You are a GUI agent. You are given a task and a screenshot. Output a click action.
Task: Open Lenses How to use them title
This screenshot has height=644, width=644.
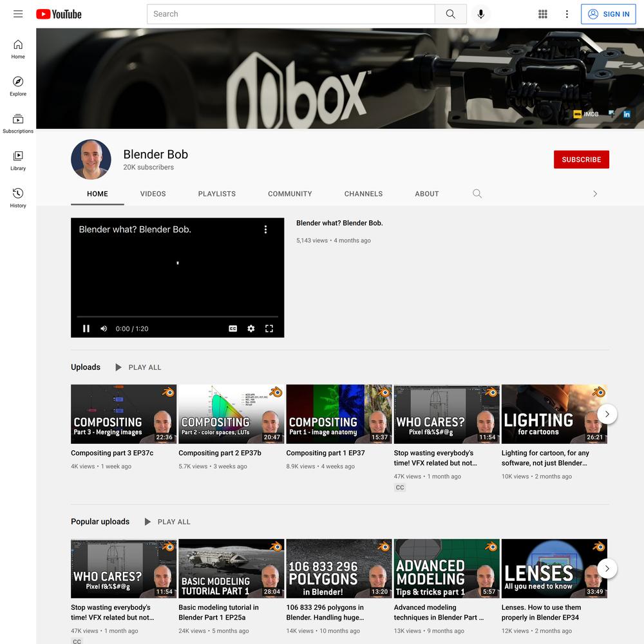click(x=541, y=612)
